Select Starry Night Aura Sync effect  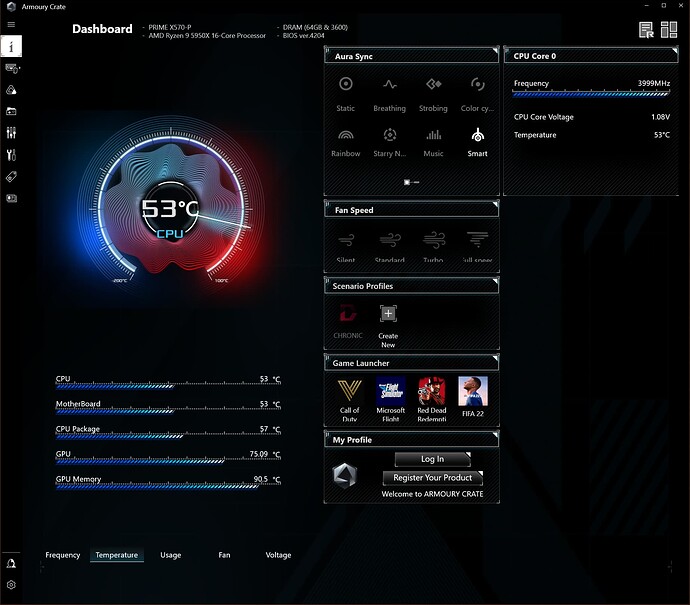pos(389,143)
